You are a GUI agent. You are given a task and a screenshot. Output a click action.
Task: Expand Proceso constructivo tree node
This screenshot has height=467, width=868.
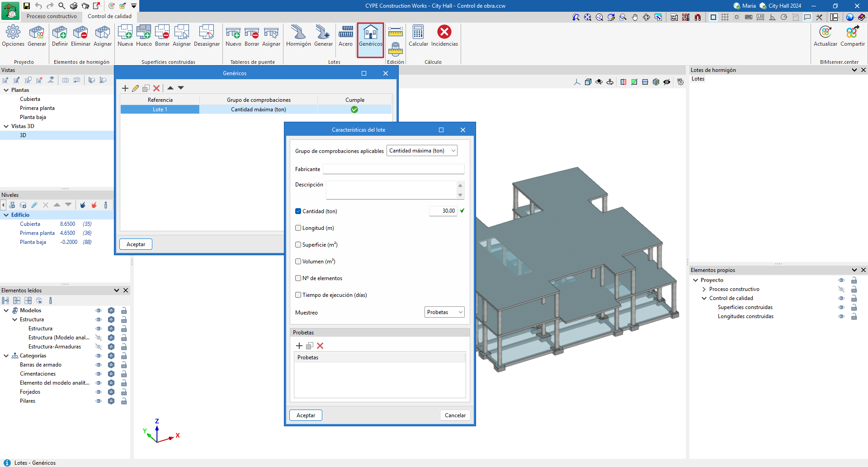(x=704, y=289)
